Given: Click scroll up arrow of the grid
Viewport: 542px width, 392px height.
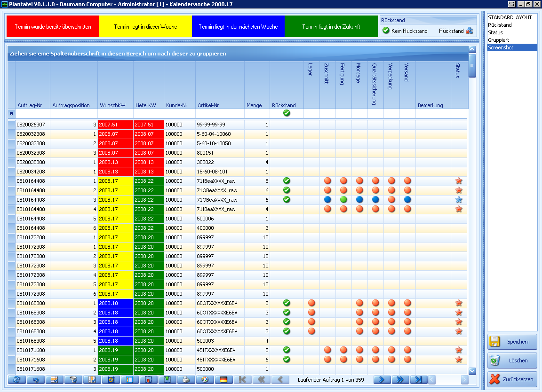Looking at the screenshot, I should tap(472, 49).
